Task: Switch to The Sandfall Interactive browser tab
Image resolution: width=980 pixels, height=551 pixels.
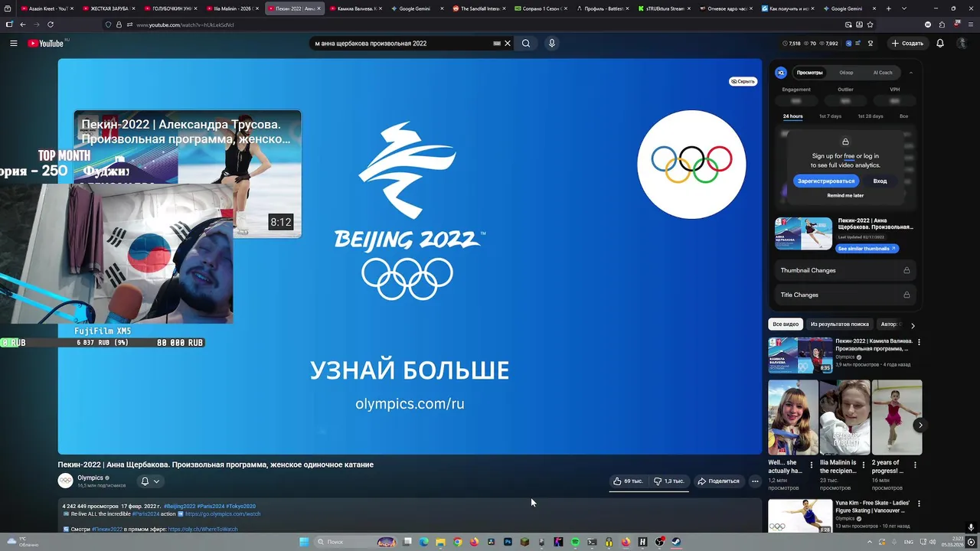Action: pos(479,8)
